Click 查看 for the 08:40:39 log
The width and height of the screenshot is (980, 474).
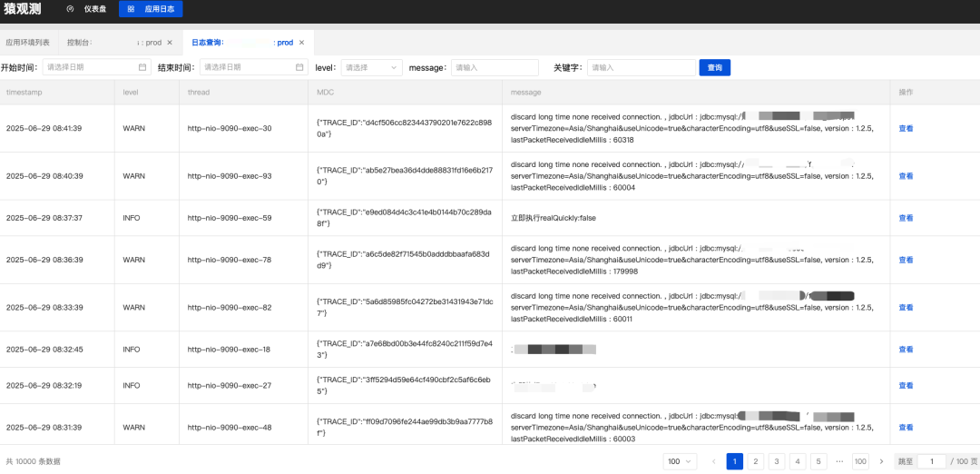(906, 176)
